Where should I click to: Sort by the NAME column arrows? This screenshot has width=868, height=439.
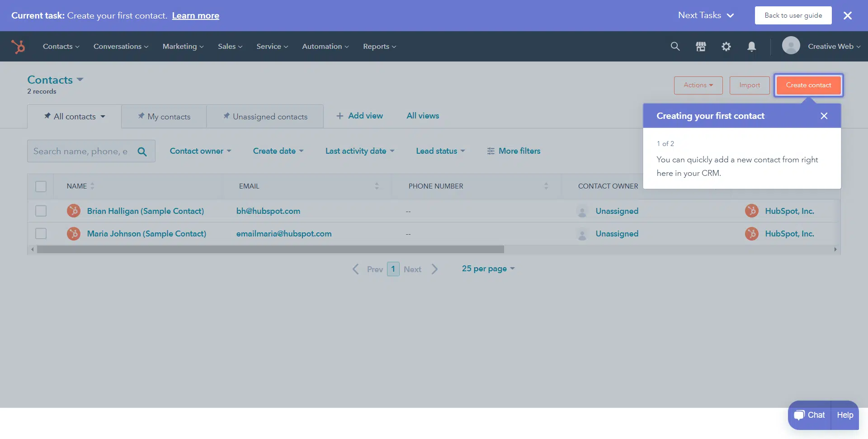pos(92,186)
